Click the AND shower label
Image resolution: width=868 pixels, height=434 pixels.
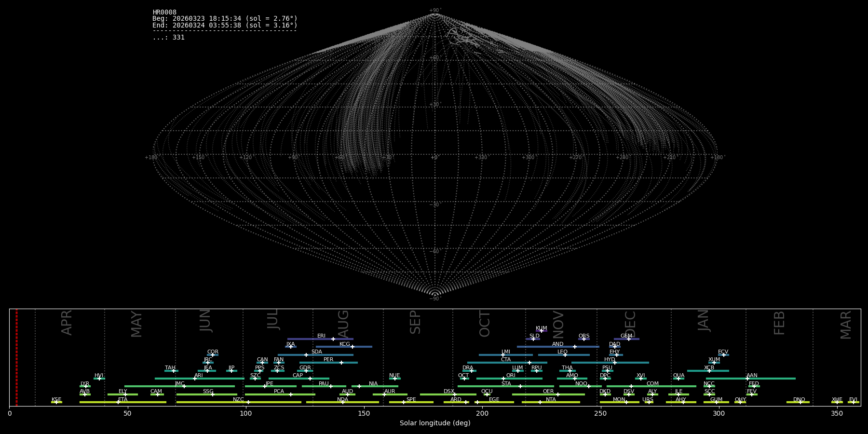pos(558,344)
